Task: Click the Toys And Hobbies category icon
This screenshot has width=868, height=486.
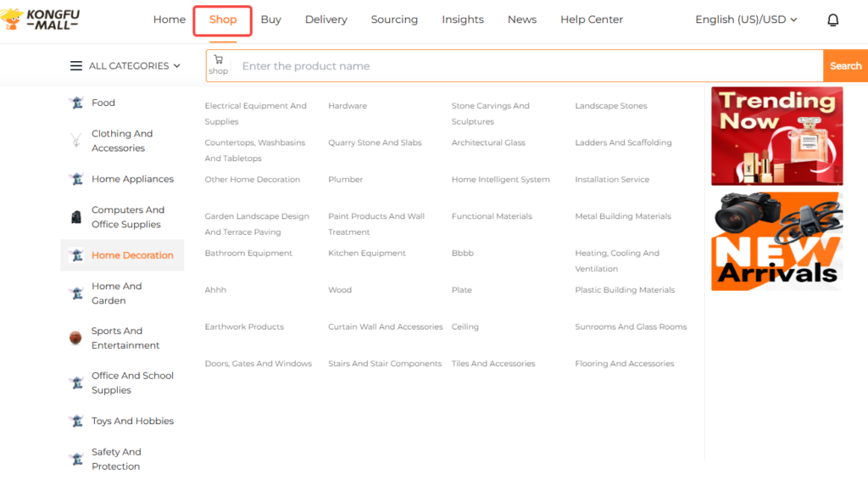Action: 76,422
